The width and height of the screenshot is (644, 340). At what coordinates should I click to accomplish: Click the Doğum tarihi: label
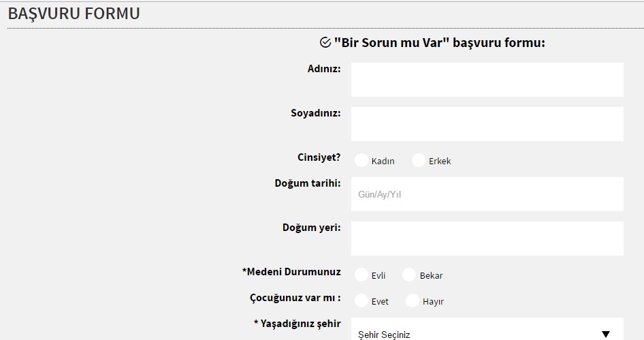pyautogui.click(x=308, y=183)
